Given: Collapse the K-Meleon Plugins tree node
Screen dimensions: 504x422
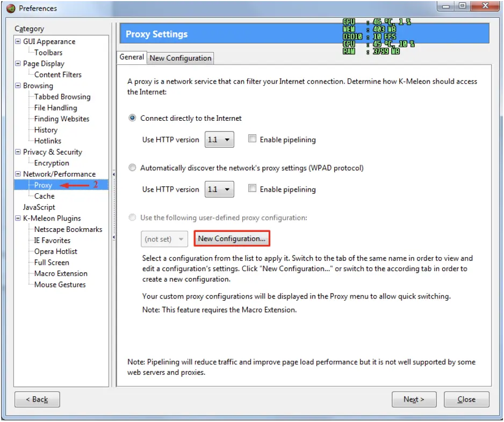Looking at the screenshot, I should tap(18, 218).
